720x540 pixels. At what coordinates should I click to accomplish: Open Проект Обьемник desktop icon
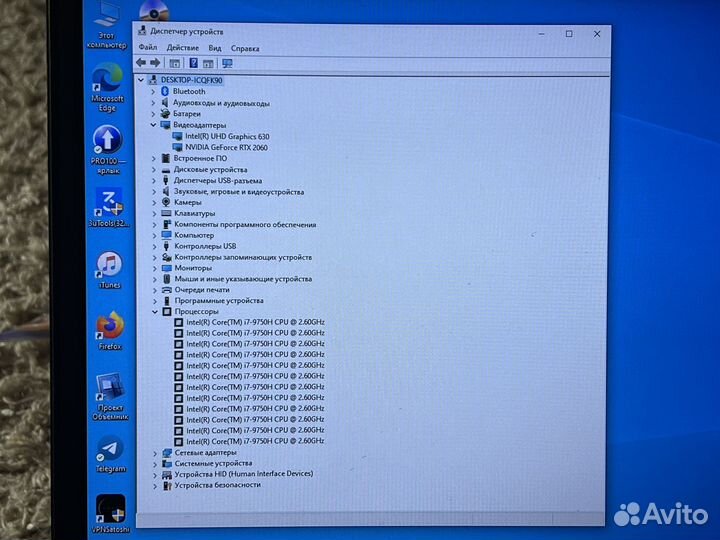point(110,397)
